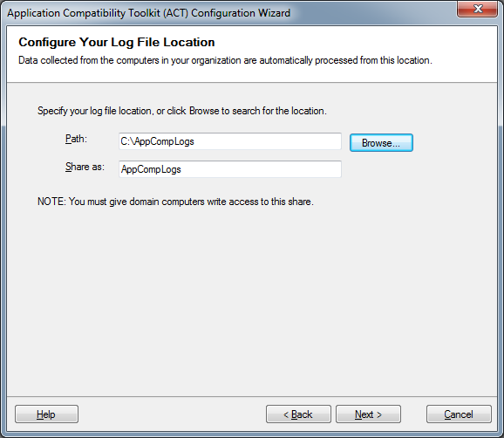Screen dimensions: 504x438
Task: Click the NOTE about domain computers write access
Action: (175, 202)
